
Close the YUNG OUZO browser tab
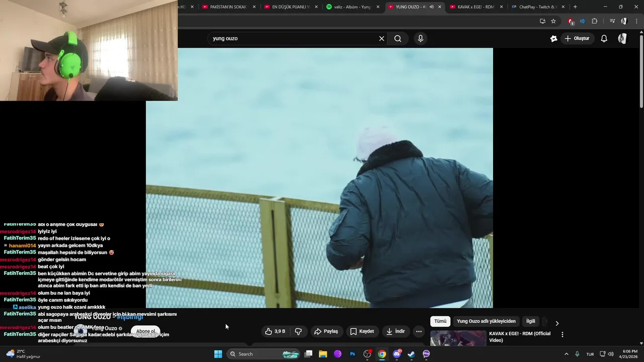tap(440, 7)
